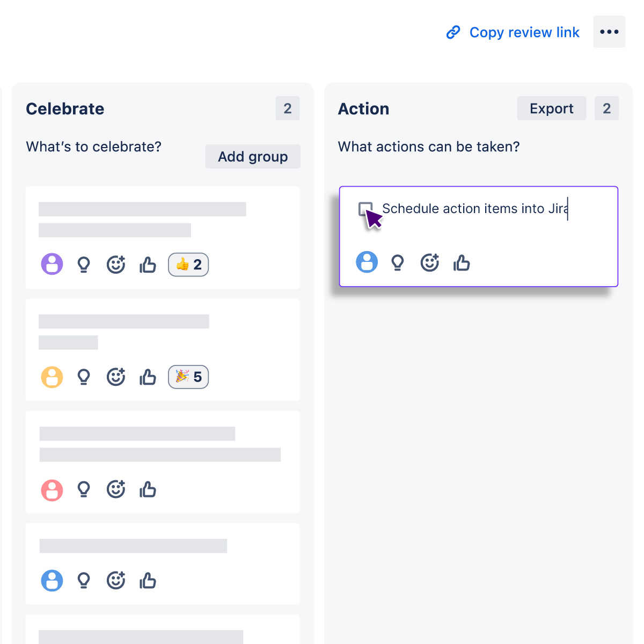Toggle the thumbs up 2 reaction chip
This screenshot has height=644, width=644.
click(x=188, y=265)
